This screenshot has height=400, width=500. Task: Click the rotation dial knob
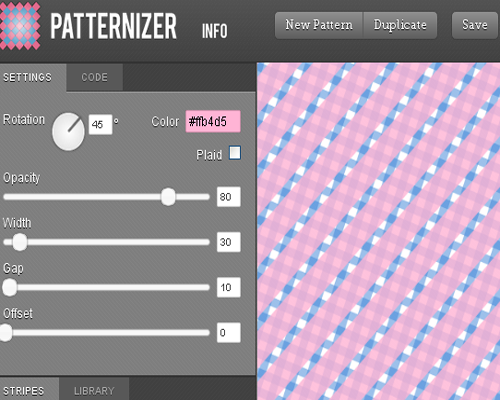tap(68, 132)
